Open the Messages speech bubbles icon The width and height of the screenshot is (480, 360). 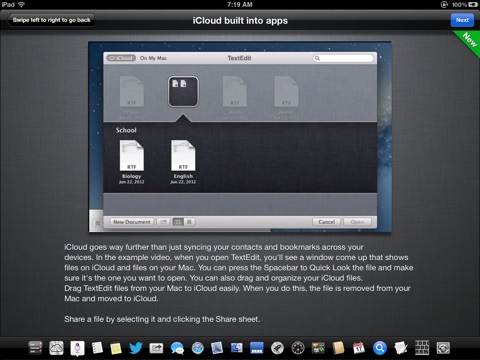pyautogui.click(x=177, y=348)
